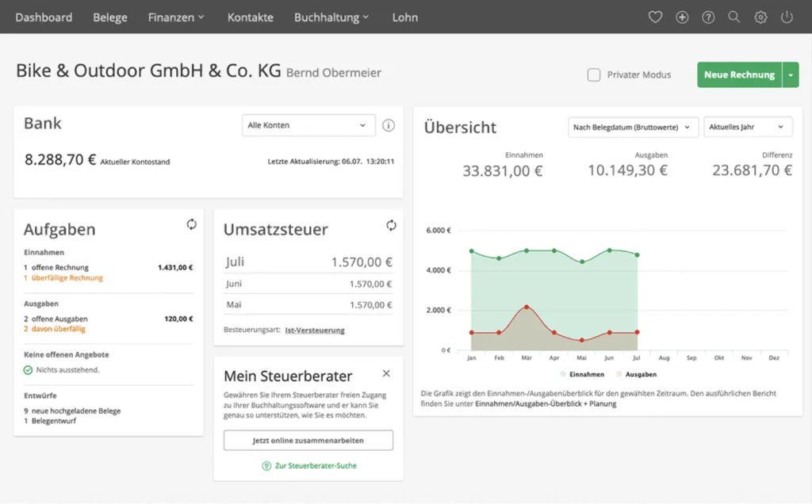
Task: Open the Zur Steuerberater-Suche link
Action: click(x=308, y=466)
